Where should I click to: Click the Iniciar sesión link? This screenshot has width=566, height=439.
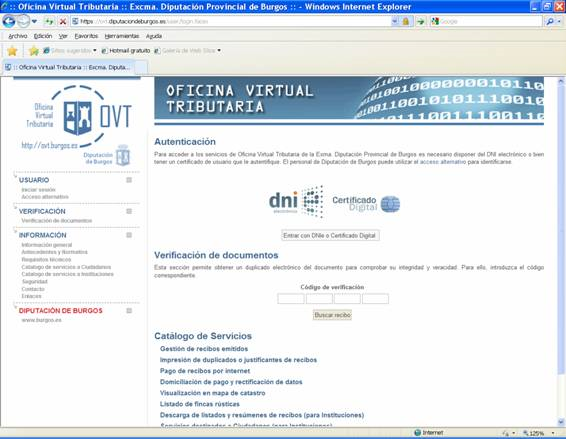pyautogui.click(x=38, y=190)
